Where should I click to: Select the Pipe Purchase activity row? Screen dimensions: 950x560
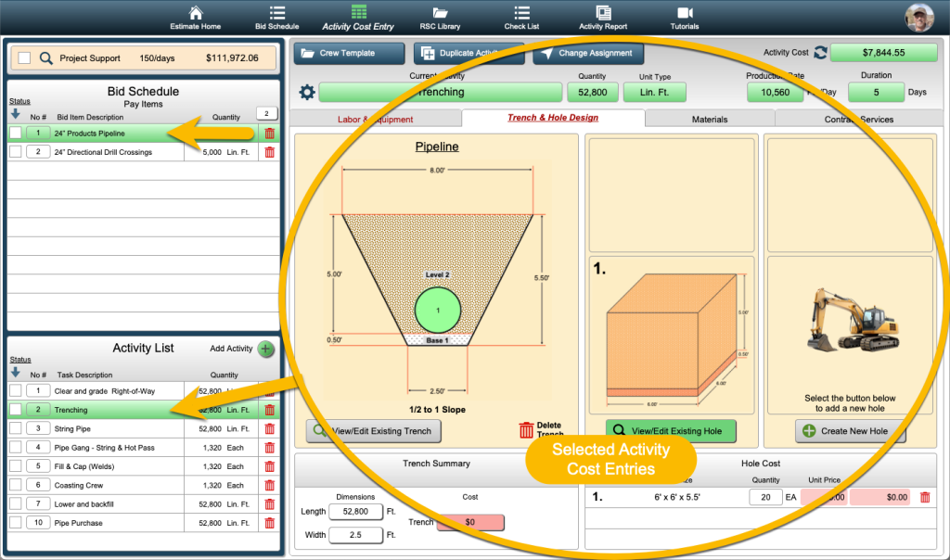click(x=144, y=523)
